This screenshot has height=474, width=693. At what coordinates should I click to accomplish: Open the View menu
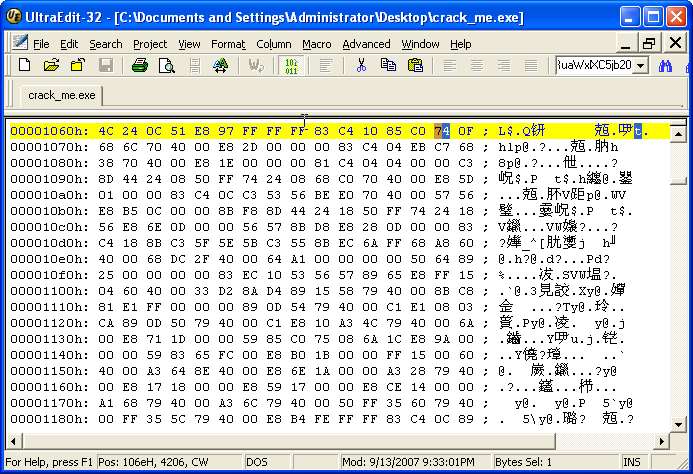189,44
